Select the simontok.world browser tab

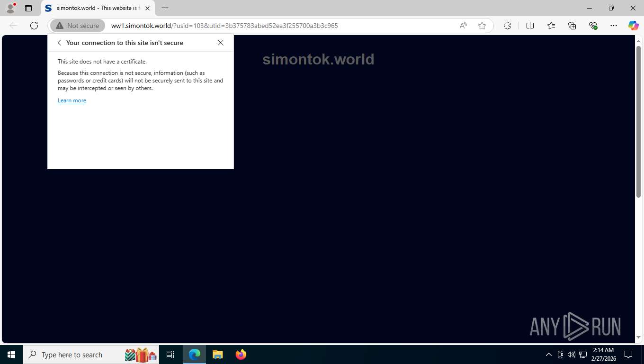point(98,8)
